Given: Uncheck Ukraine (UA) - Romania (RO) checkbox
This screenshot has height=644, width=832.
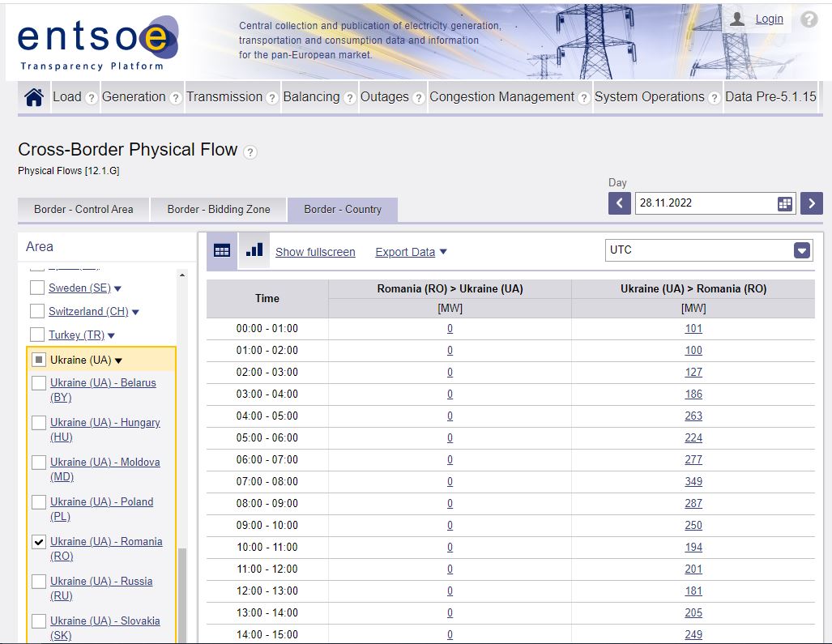Looking at the screenshot, I should 39,542.
